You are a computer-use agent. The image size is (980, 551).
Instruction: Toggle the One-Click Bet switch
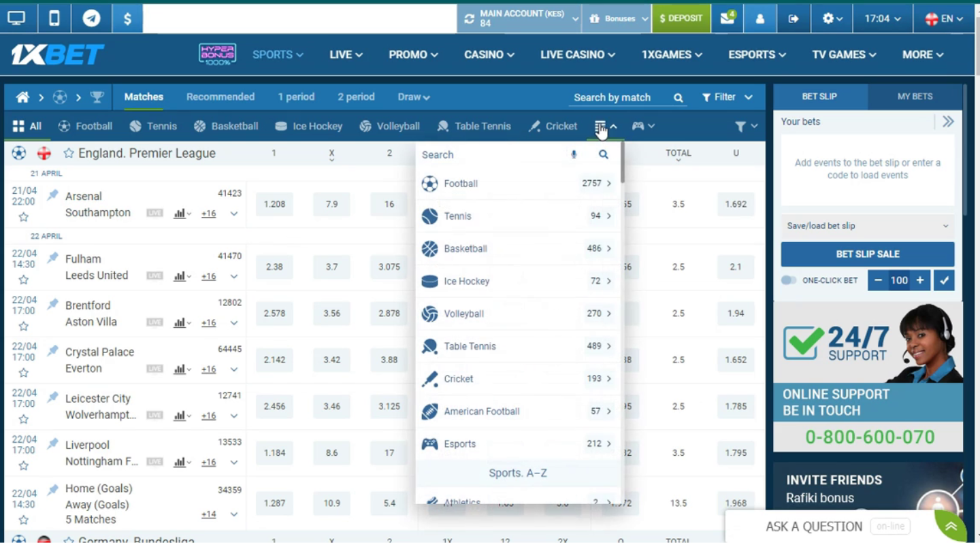pyautogui.click(x=789, y=280)
